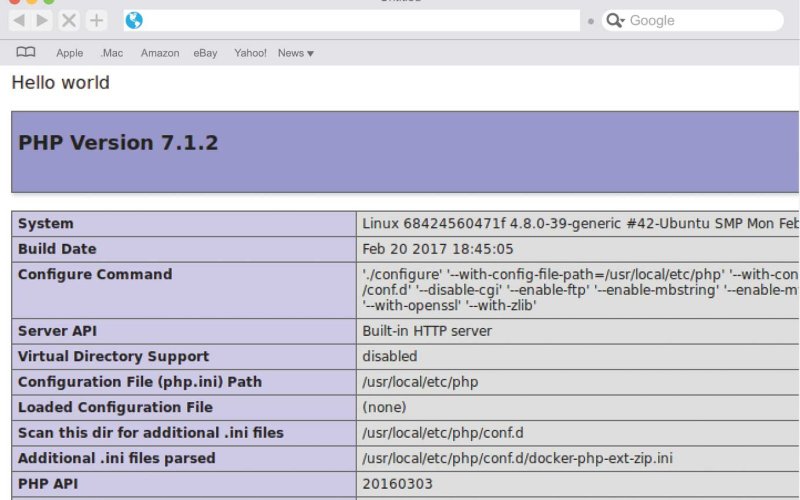Click the PHP Version 7.1.2 heading
The image size is (800, 500).
(118, 142)
